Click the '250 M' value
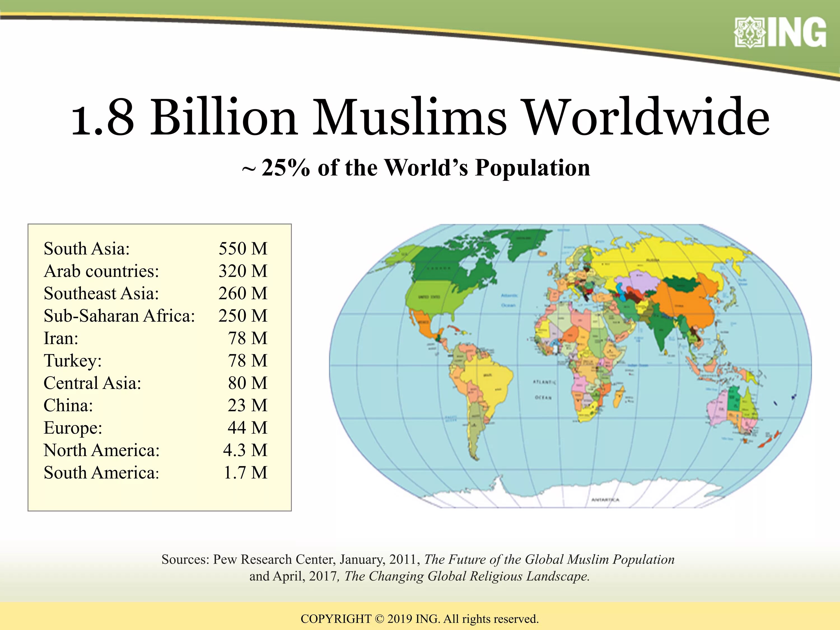The image size is (840, 630). (x=243, y=316)
